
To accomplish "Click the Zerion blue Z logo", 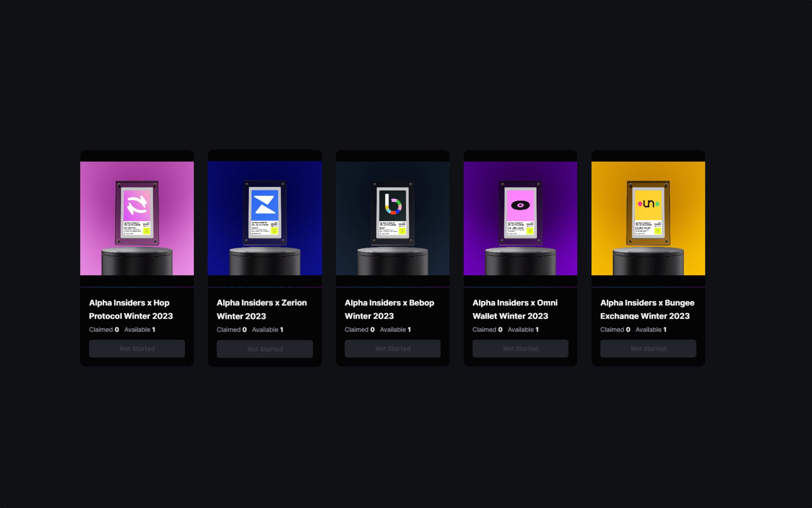I will point(264,205).
